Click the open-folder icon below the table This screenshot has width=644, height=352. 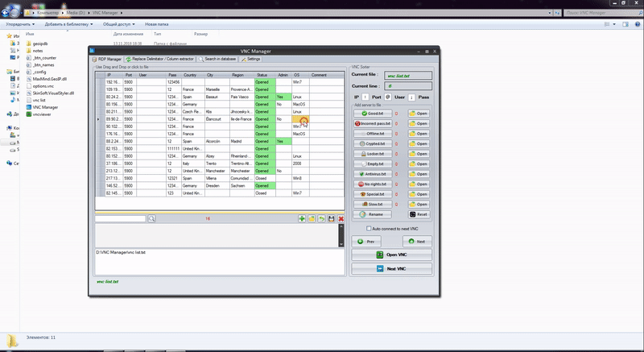click(312, 218)
